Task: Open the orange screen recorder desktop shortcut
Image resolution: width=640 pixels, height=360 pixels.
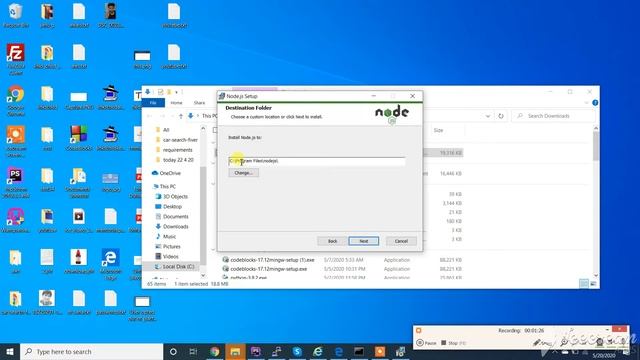Action: coord(16,142)
